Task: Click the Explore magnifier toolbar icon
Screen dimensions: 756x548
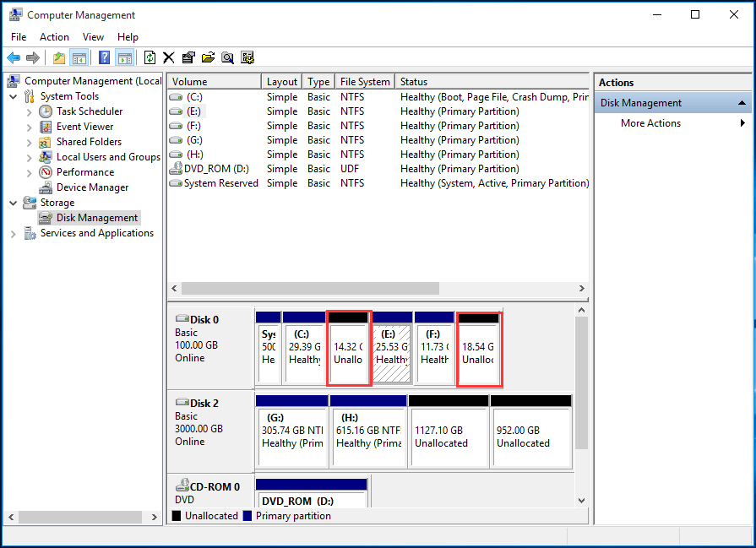Action: [x=227, y=57]
